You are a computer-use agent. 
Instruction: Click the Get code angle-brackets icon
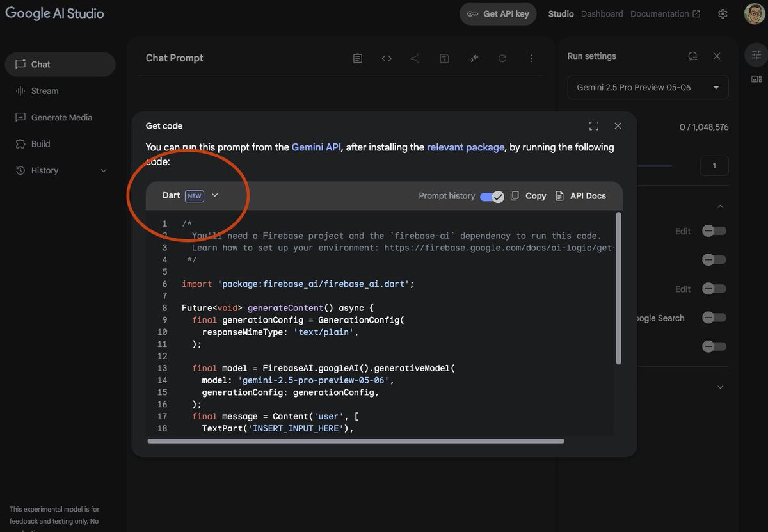(387, 58)
